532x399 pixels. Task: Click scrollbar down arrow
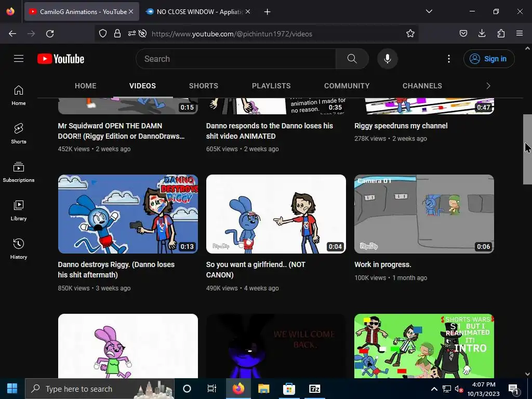coord(527,374)
